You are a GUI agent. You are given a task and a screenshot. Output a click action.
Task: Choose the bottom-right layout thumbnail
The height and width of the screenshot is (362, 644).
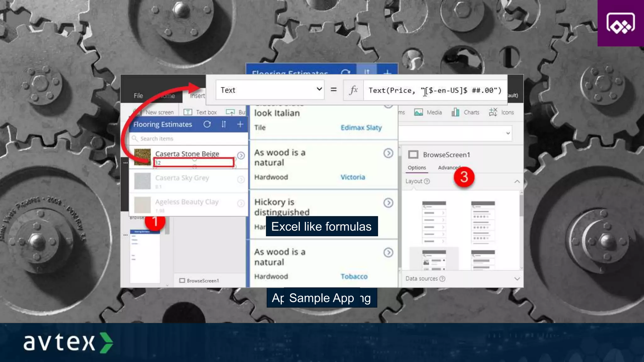coord(483,260)
